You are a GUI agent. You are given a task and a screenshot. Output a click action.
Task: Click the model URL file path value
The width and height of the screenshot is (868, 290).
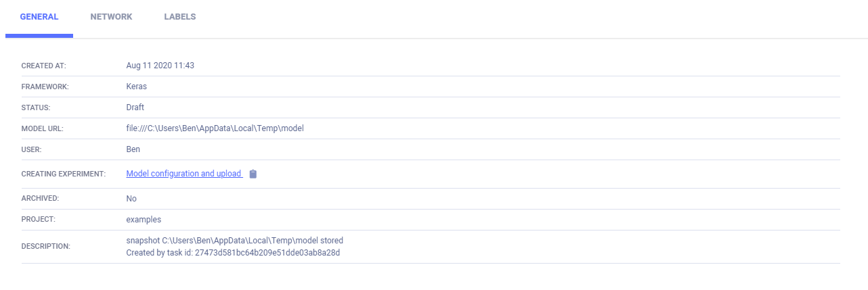coord(215,128)
